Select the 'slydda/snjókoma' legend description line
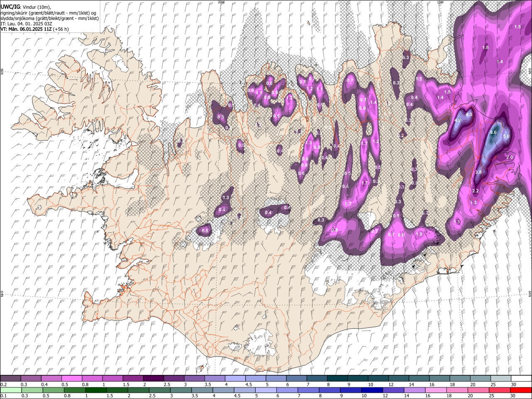Viewport: 532px width, 399px height. tap(49, 18)
